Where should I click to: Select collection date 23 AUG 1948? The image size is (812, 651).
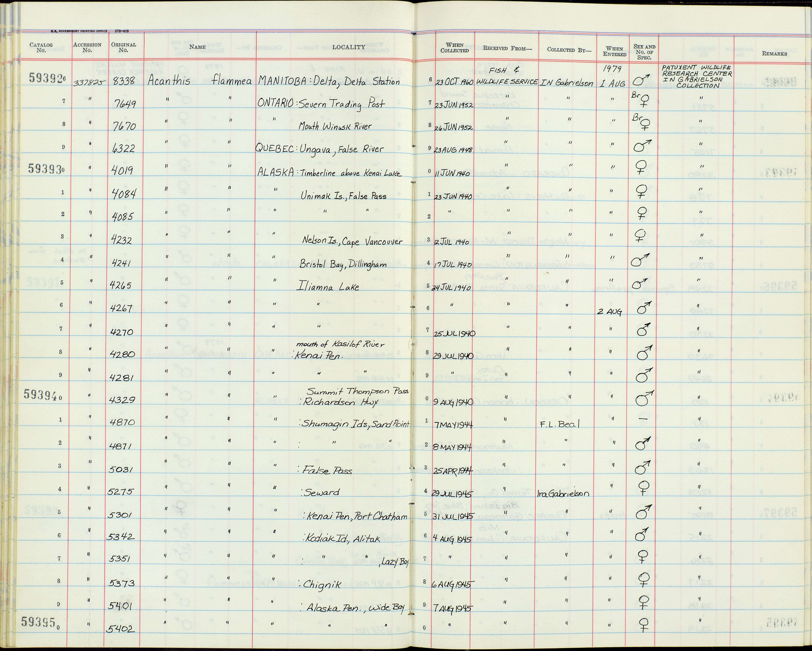[453, 150]
